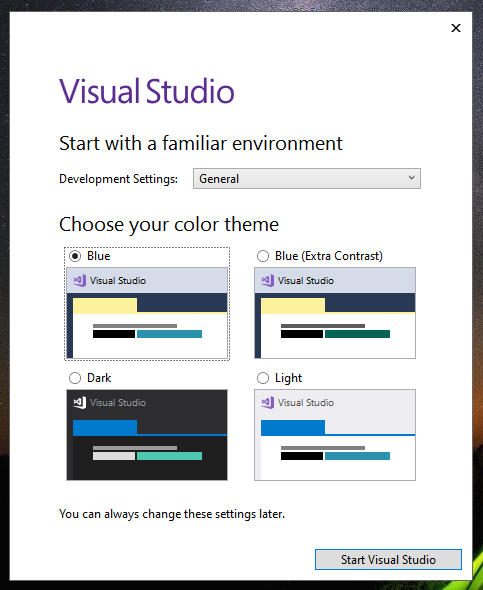Select the Blue theme radio button
Viewport: 483px width, 590px height.
click(x=75, y=256)
